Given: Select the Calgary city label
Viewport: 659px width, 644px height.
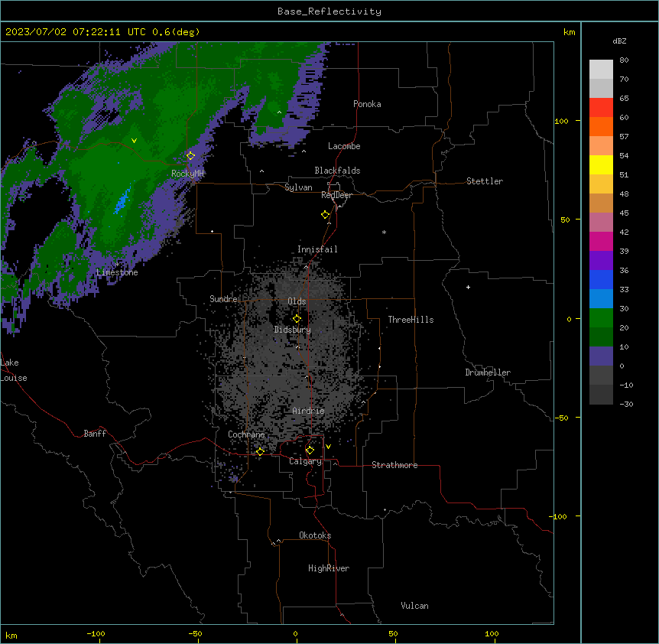Looking at the screenshot, I should click(306, 461).
